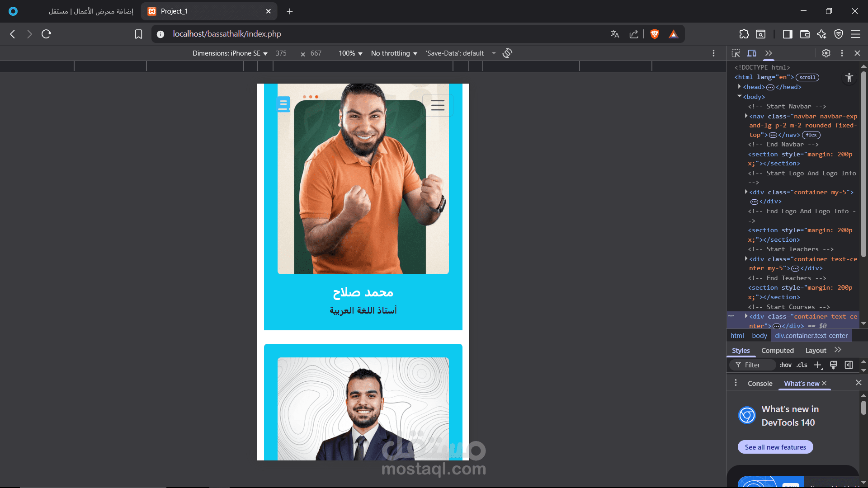This screenshot has width=868, height=488.
Task: Click the site logo in navbar
Action: tap(283, 104)
